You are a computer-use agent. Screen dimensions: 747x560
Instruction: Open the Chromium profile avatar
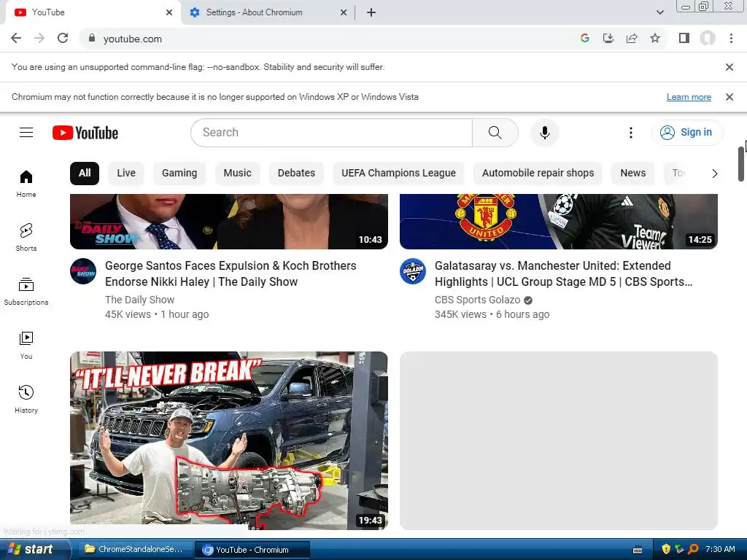708,39
